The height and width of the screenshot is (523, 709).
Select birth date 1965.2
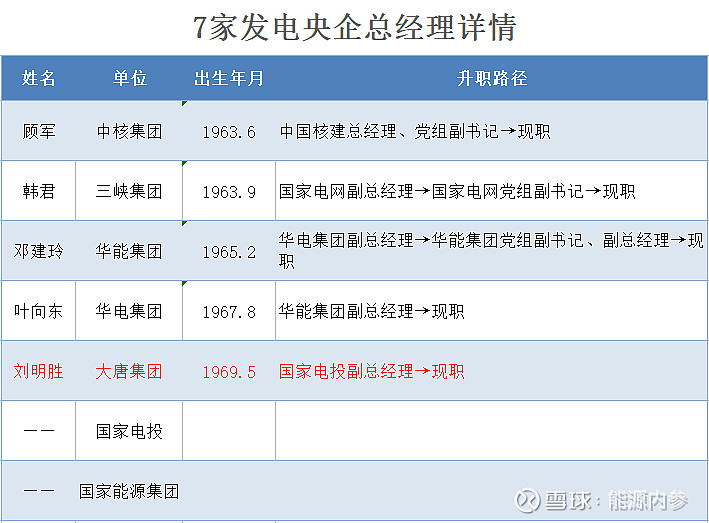[x=229, y=252]
